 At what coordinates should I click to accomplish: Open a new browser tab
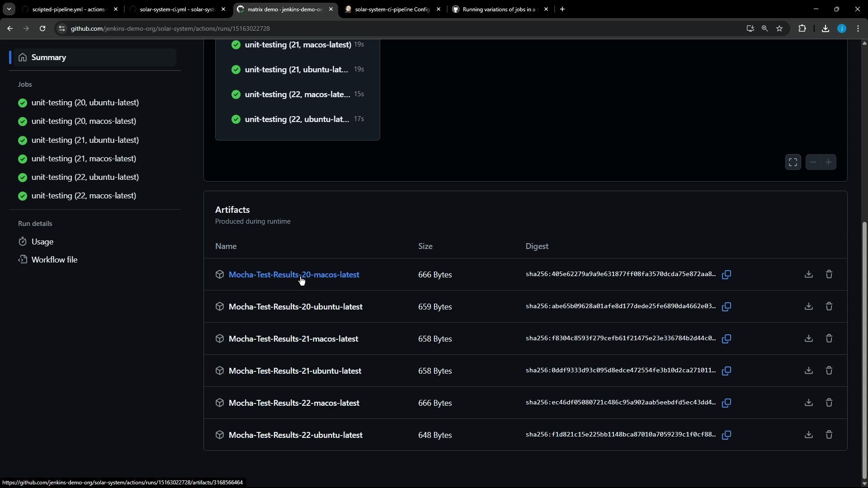click(x=562, y=9)
